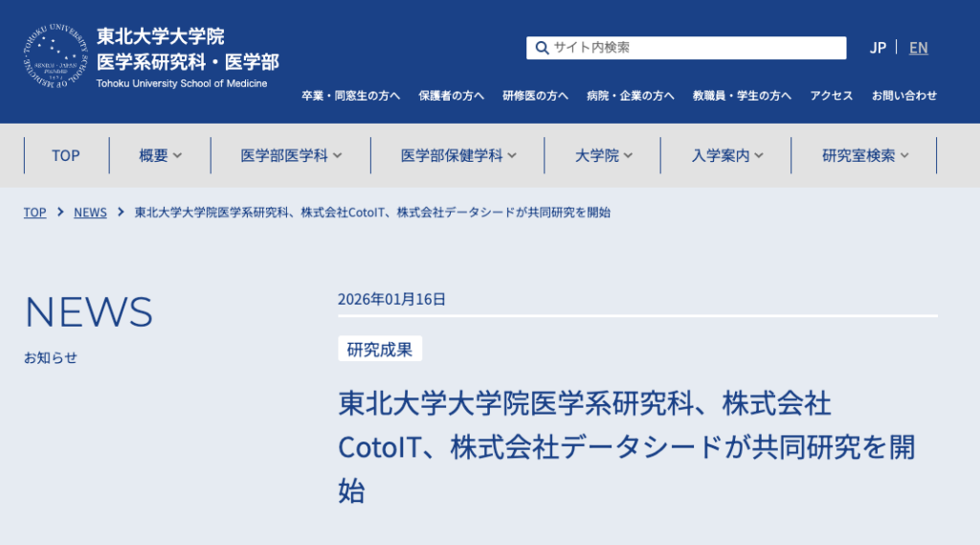Image resolution: width=980 pixels, height=545 pixels.
Task: Switch language to JP
Action: 878,48
